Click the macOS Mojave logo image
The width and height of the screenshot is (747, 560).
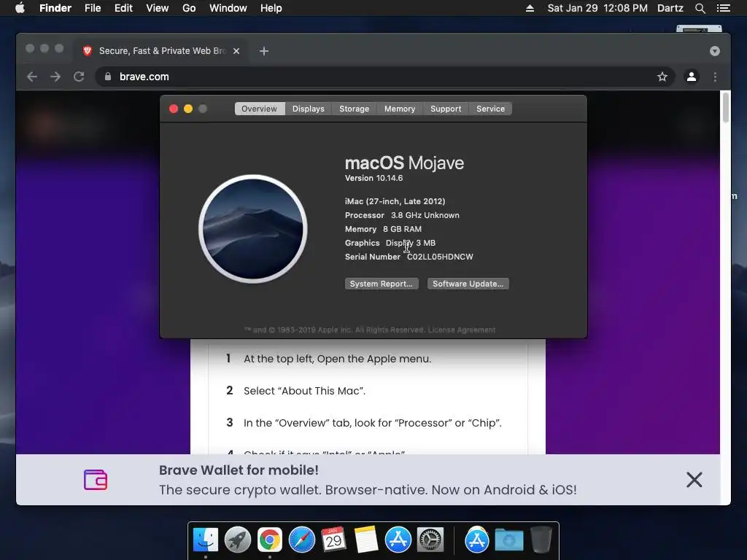[253, 229]
